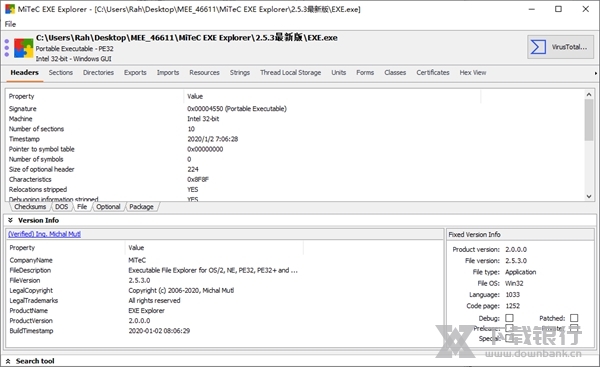Open the verified Ing. Michal Mutl link
This screenshot has height=367, width=600.
(x=44, y=234)
